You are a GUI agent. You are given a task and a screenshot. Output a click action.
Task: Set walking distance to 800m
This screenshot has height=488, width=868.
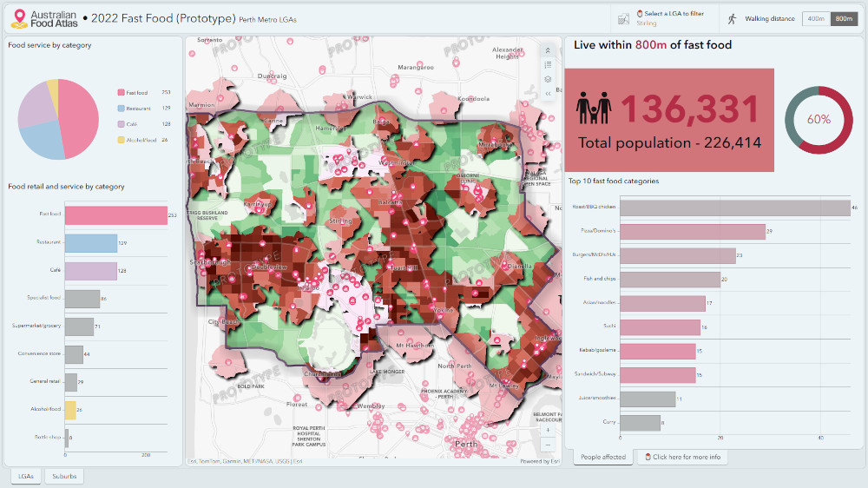[x=843, y=18]
